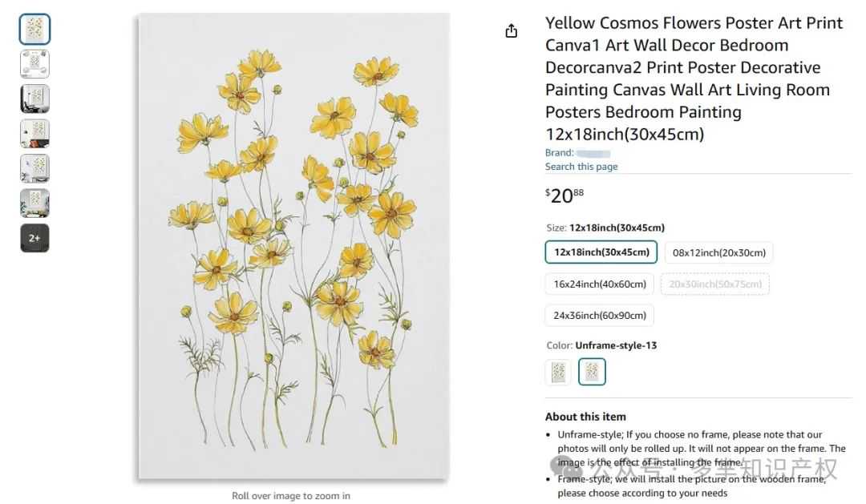Click the share icon beside the product image
The height and width of the screenshot is (504, 866).
tap(512, 31)
